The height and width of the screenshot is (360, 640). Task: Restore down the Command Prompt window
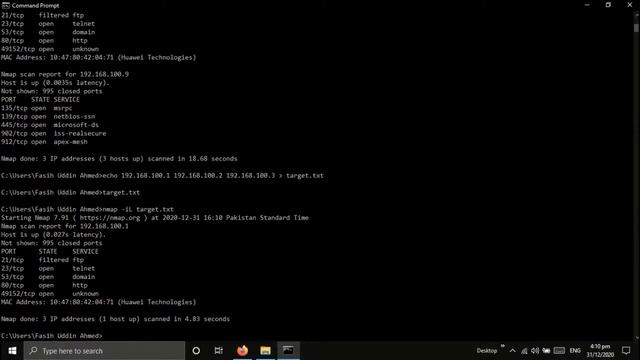(608, 5)
